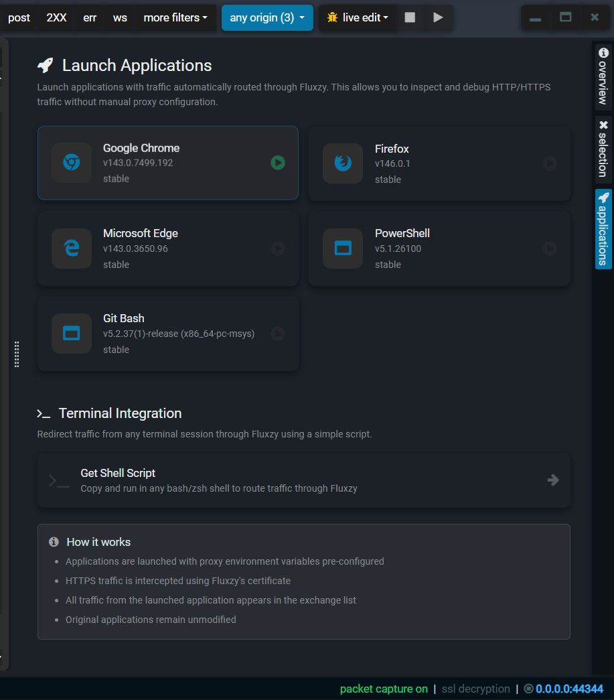Toggle ssl decryption in the status bar
Image resolution: width=614 pixels, height=700 pixels.
[x=475, y=689]
